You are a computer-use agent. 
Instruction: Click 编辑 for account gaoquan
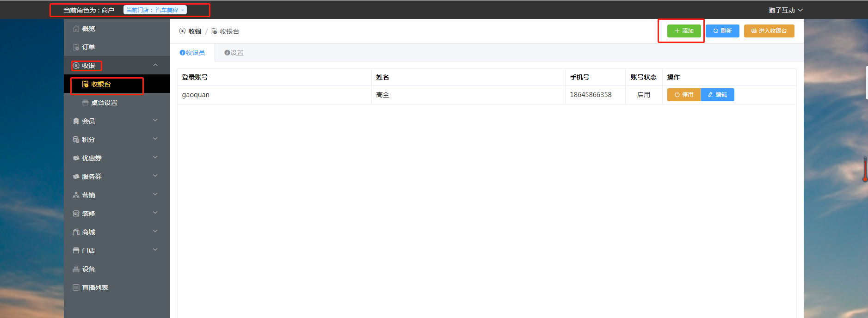(718, 95)
